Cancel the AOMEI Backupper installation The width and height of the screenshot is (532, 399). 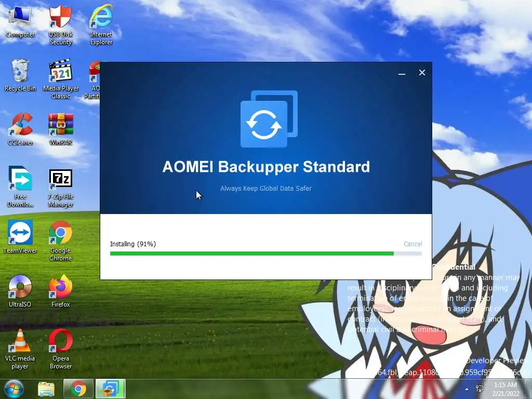[413, 244]
